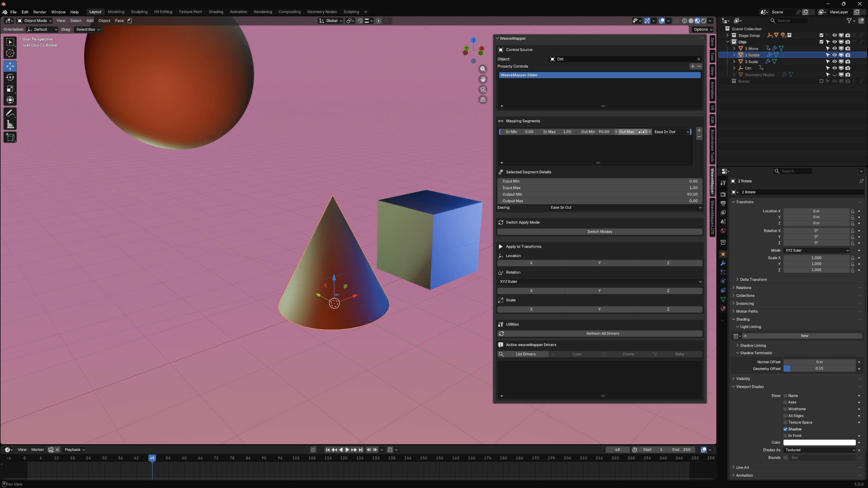Open World Properties with the globe icon

pos(723,230)
